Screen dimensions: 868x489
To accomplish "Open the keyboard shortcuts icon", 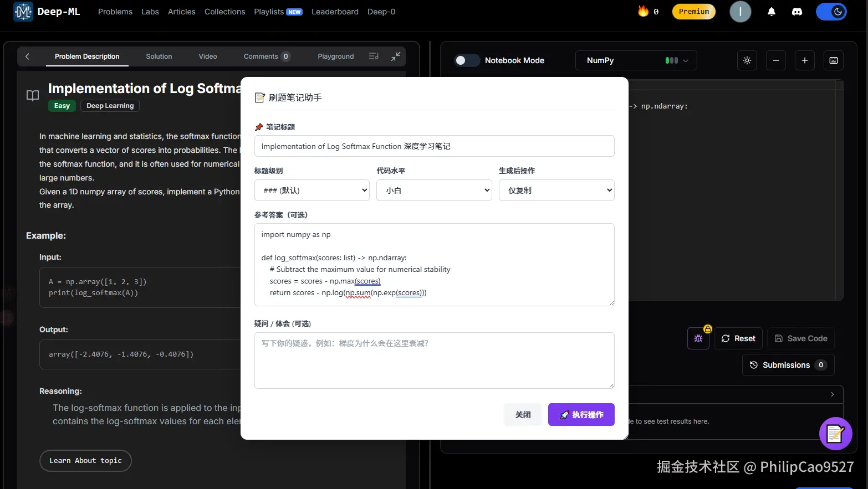I will [x=834, y=60].
